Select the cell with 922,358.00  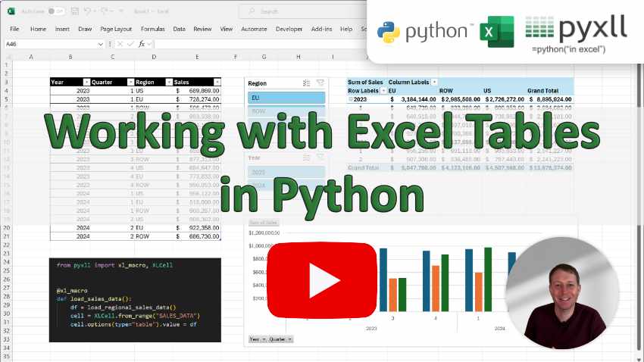[197, 228]
